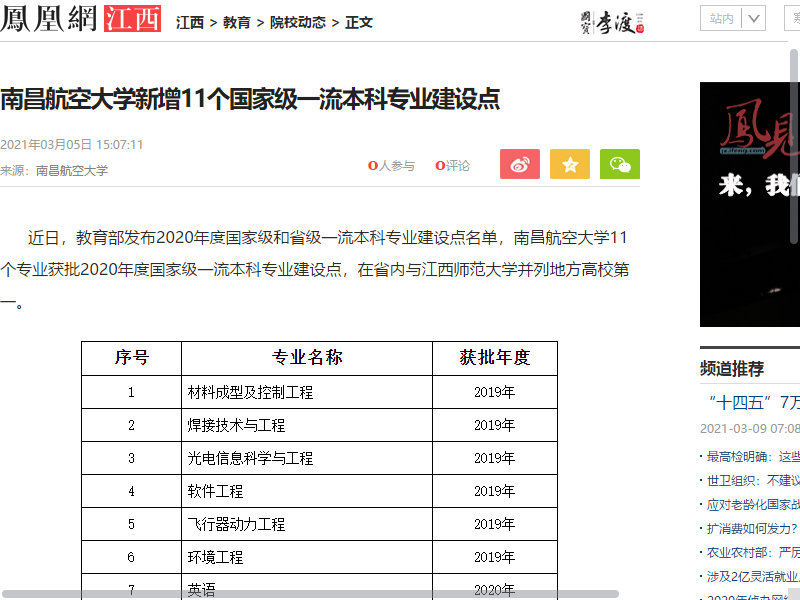Share article via green WeChat icon
Screen dimensions: 800x600
click(x=619, y=165)
